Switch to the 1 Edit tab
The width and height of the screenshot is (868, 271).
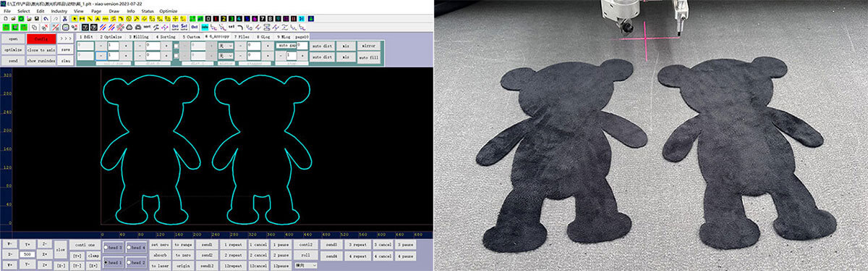86,37
